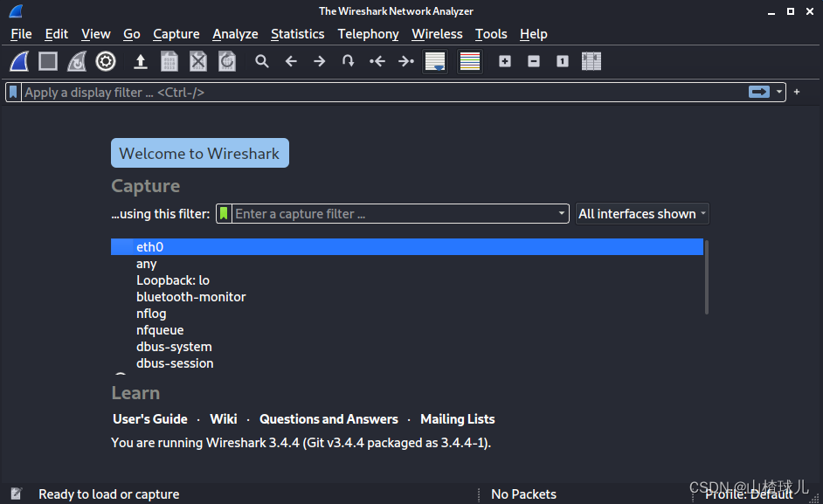This screenshot has height=504, width=823.
Task: Open the File menu
Action: pyautogui.click(x=22, y=34)
